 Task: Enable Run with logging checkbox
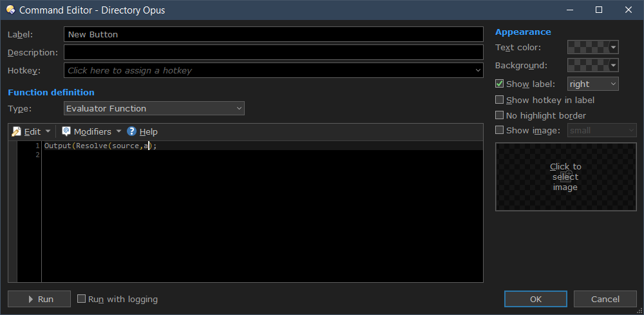tap(81, 299)
